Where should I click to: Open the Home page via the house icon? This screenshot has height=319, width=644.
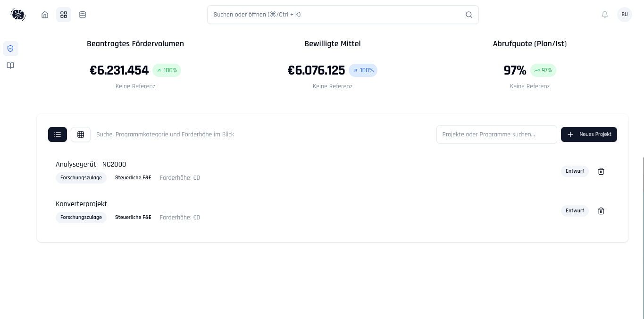coord(45,15)
